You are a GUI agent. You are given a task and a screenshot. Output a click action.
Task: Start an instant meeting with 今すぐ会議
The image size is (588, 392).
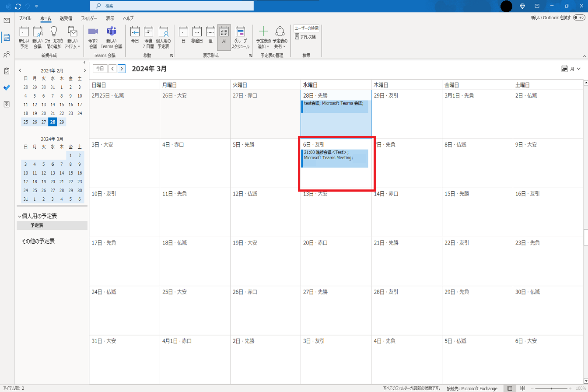[93, 37]
